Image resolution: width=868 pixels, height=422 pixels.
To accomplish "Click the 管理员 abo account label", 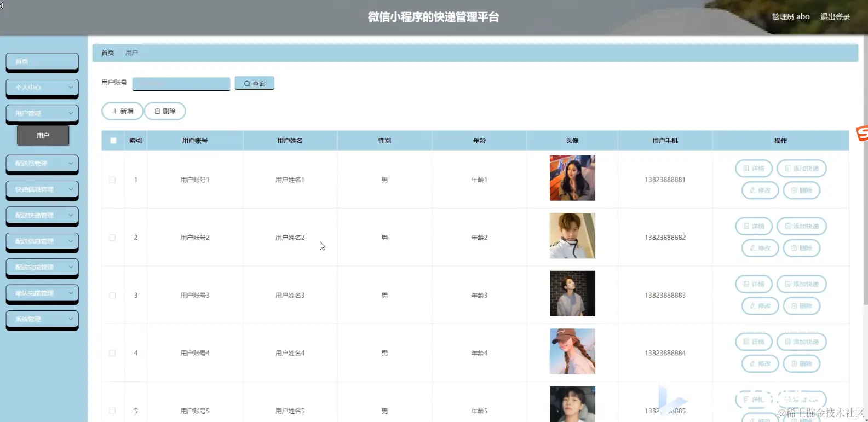I will (791, 16).
